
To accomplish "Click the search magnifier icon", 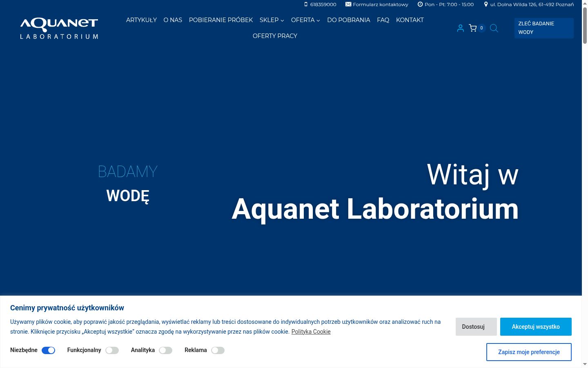I will 494,28.
